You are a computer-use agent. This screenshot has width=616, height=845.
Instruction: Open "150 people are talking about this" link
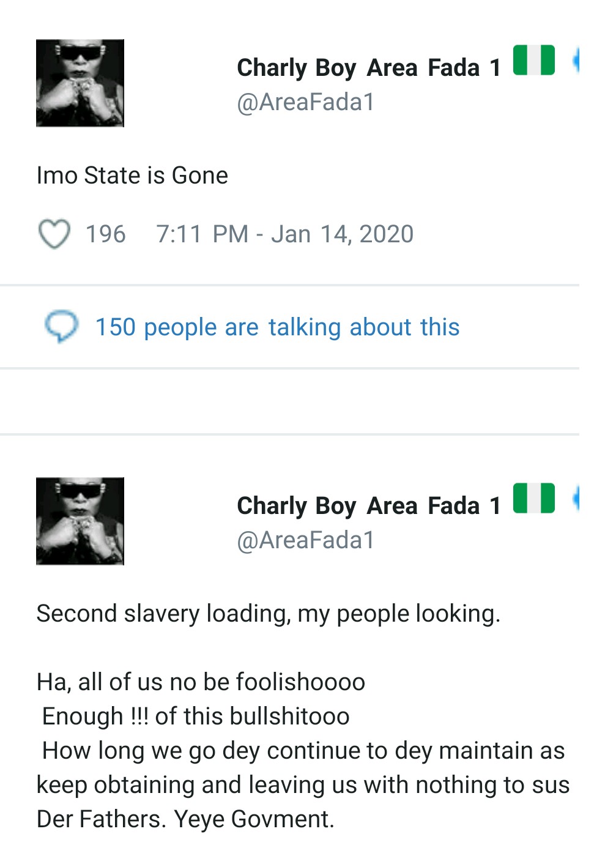[277, 327]
